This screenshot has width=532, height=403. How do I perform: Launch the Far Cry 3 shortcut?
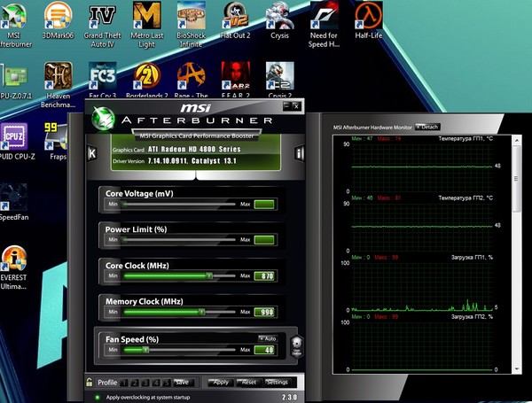tap(103, 80)
